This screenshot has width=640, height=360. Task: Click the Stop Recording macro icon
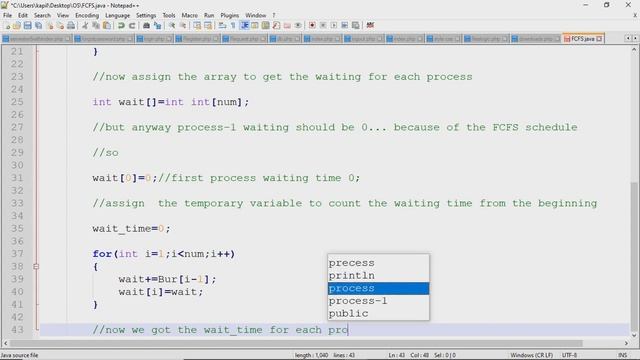click(323, 25)
